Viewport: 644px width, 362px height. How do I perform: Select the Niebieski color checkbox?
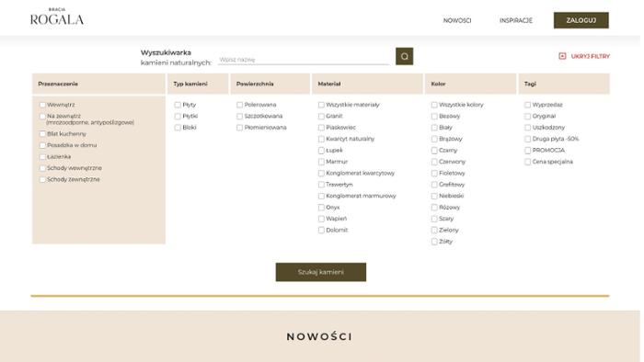[x=434, y=196]
